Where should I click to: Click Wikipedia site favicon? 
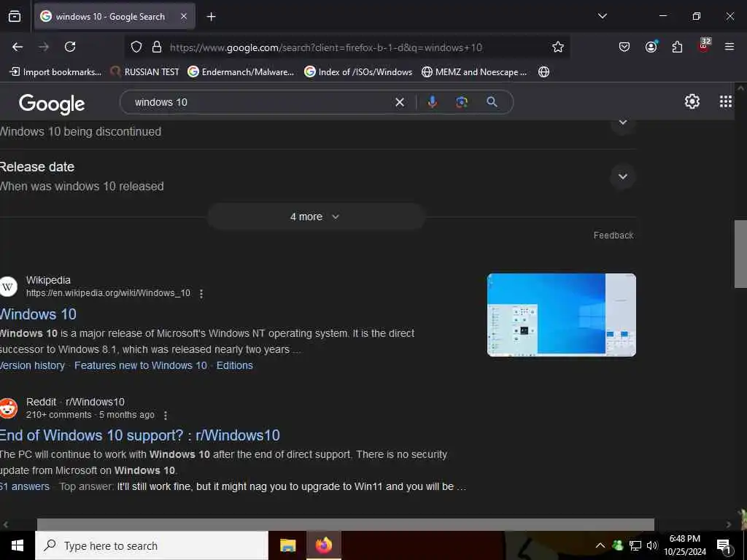pos(8,287)
